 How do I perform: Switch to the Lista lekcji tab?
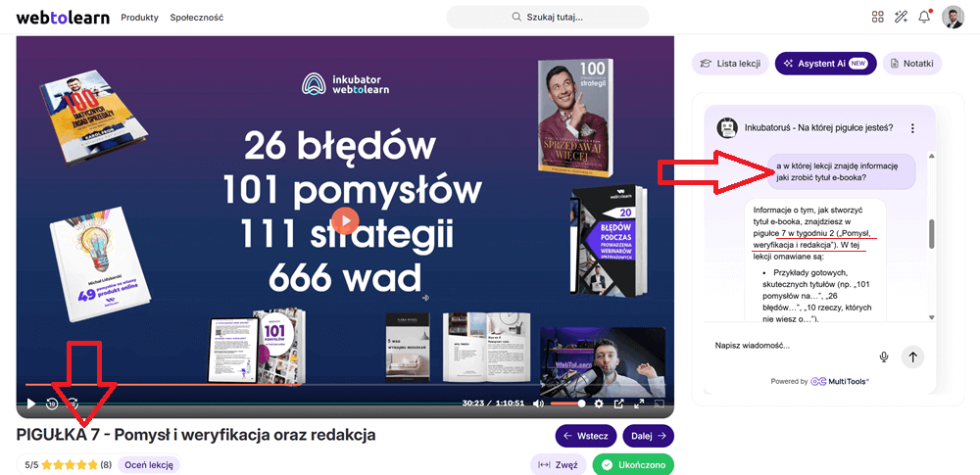pos(730,64)
